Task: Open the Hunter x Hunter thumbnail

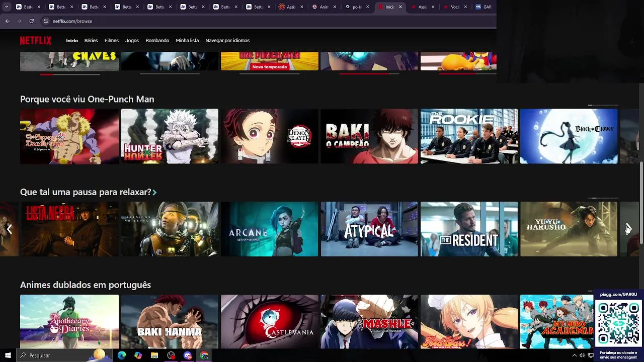Action: [170, 136]
